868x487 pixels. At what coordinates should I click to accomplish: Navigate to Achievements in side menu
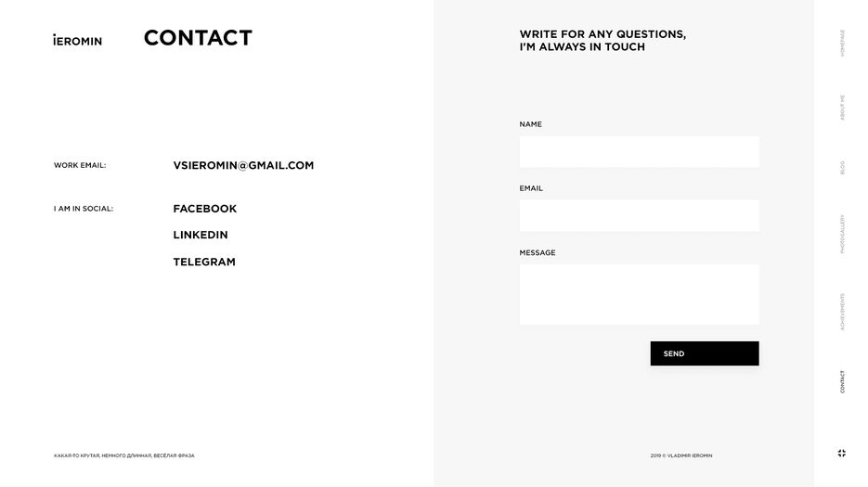tap(843, 312)
